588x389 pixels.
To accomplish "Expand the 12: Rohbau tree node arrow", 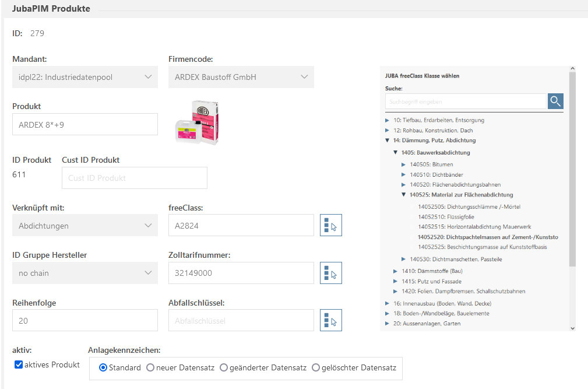I will pos(388,131).
